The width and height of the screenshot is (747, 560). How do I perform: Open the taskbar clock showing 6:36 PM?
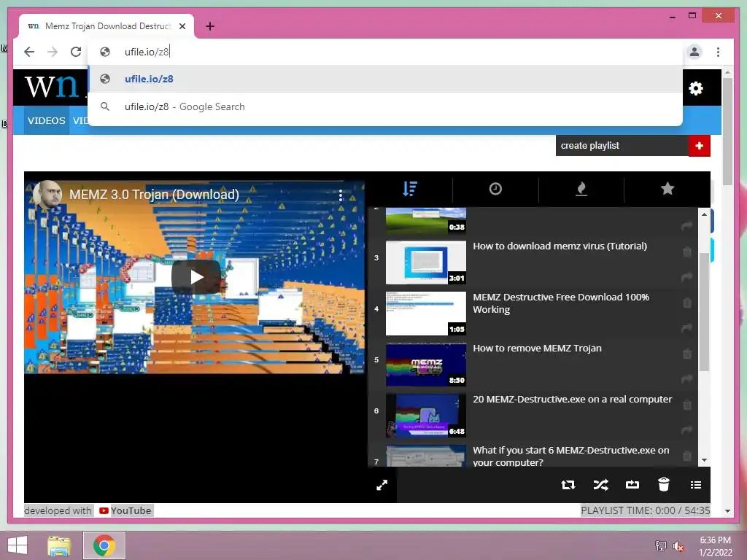coord(715,546)
